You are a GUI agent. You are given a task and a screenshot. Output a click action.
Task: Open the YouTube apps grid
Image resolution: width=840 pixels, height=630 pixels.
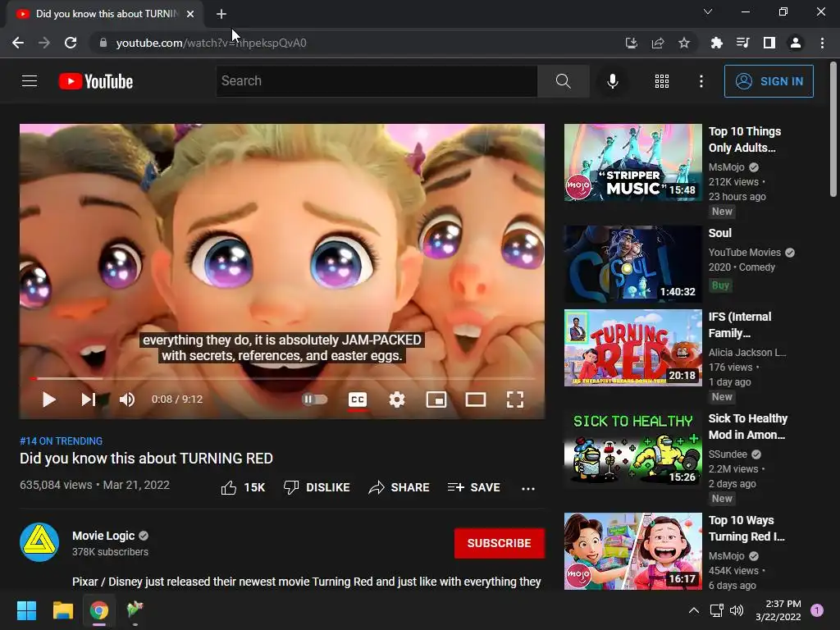[x=662, y=81]
